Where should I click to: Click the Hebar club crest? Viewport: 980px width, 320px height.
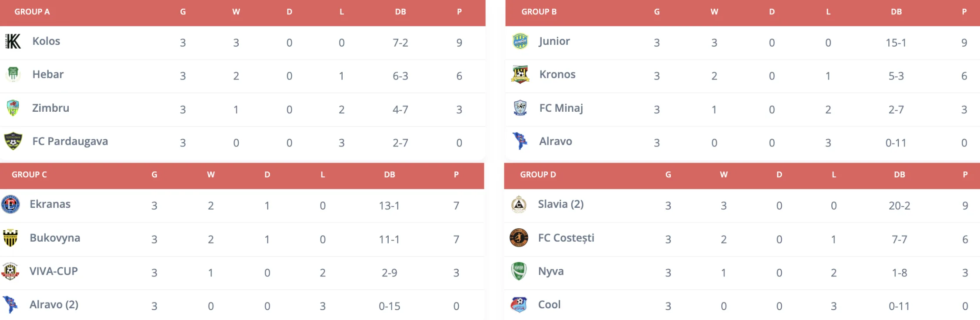pyautogui.click(x=13, y=74)
